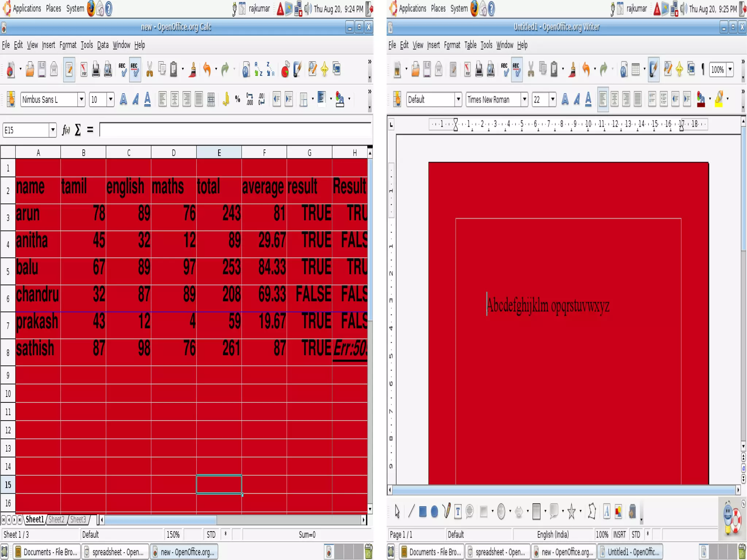Click the Insert Chart icon in Calc
This screenshot has width=747, height=560.
coord(285,69)
